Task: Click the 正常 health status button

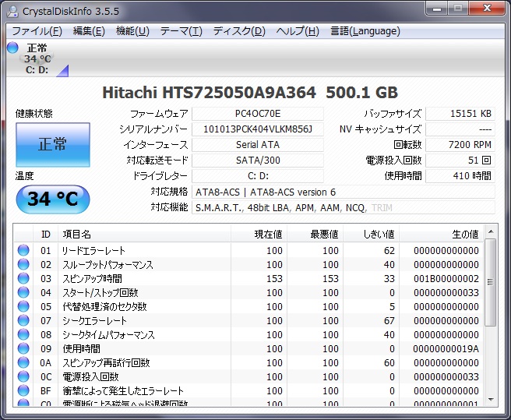Action: click(53, 144)
